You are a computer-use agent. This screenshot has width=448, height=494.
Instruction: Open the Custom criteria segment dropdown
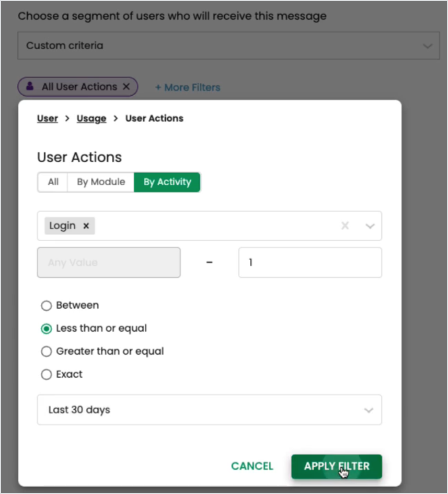[228, 46]
